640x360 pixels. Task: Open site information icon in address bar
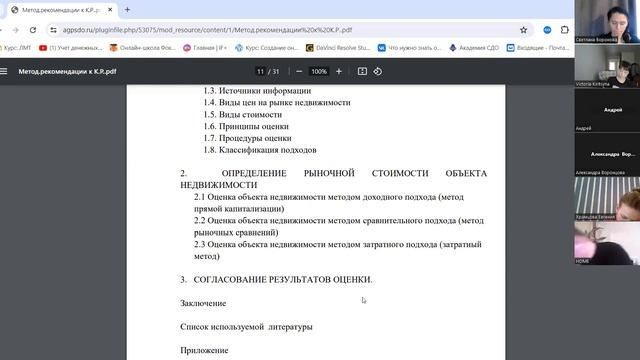point(53,30)
